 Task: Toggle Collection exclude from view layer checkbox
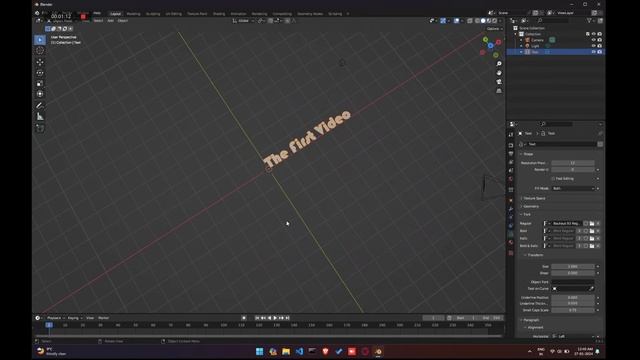coord(587,34)
